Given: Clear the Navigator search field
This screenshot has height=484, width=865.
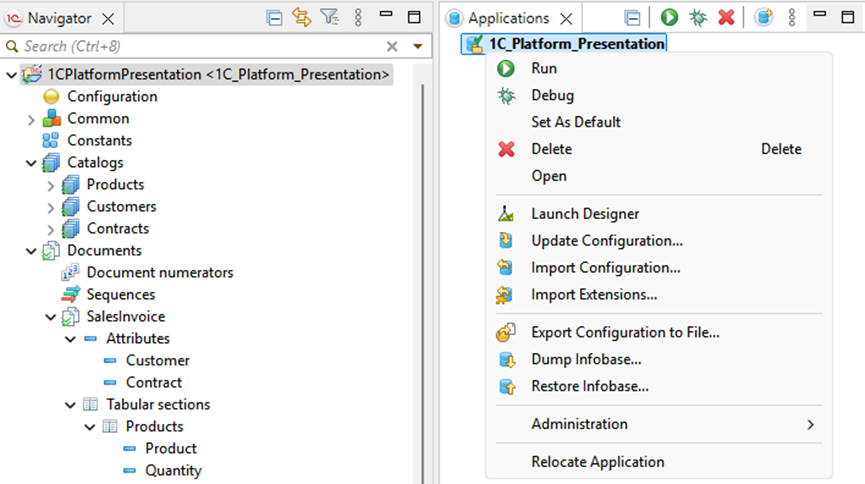Looking at the screenshot, I should coord(392,47).
